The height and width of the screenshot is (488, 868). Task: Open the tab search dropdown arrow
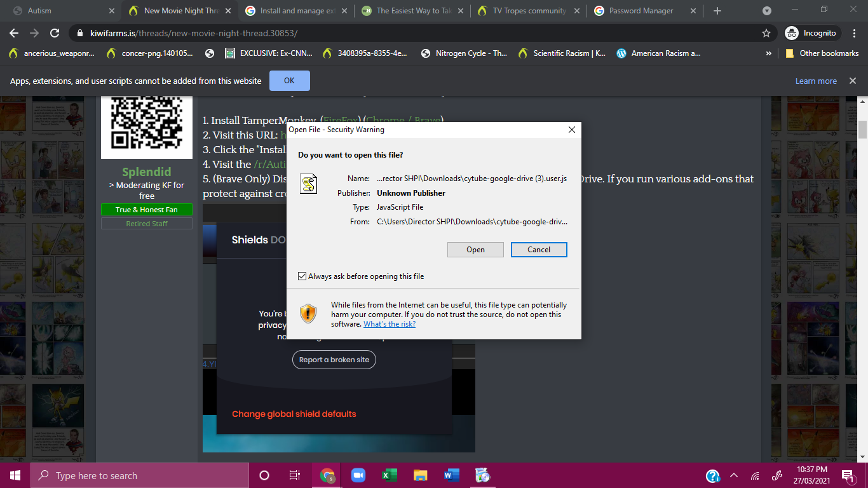click(x=767, y=11)
